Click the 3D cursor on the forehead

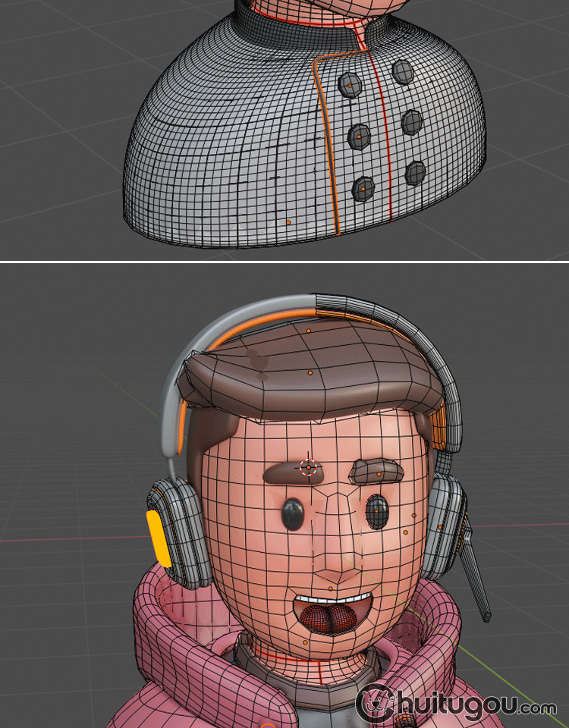[x=308, y=467]
